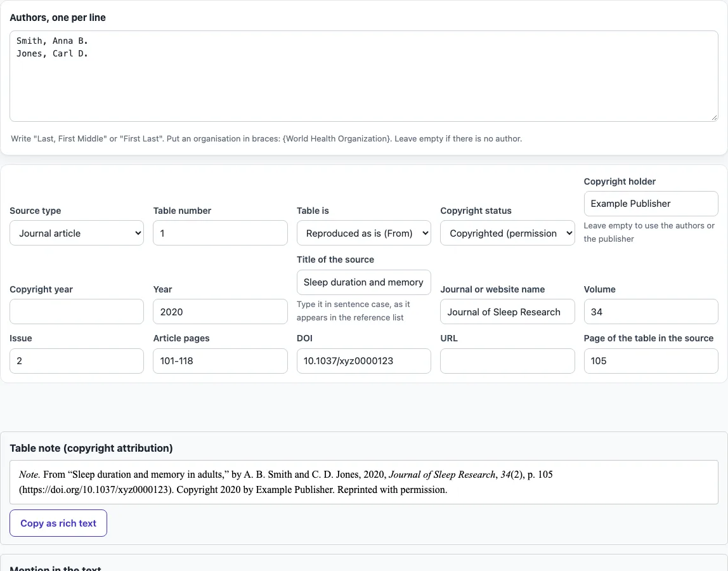Grab the Authors textarea resize handle

714,117
